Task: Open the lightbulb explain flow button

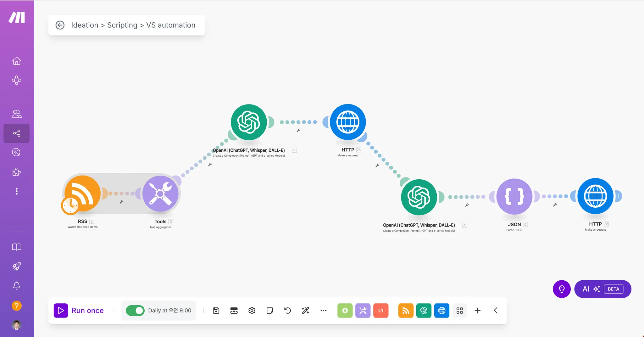Action: [x=562, y=289]
